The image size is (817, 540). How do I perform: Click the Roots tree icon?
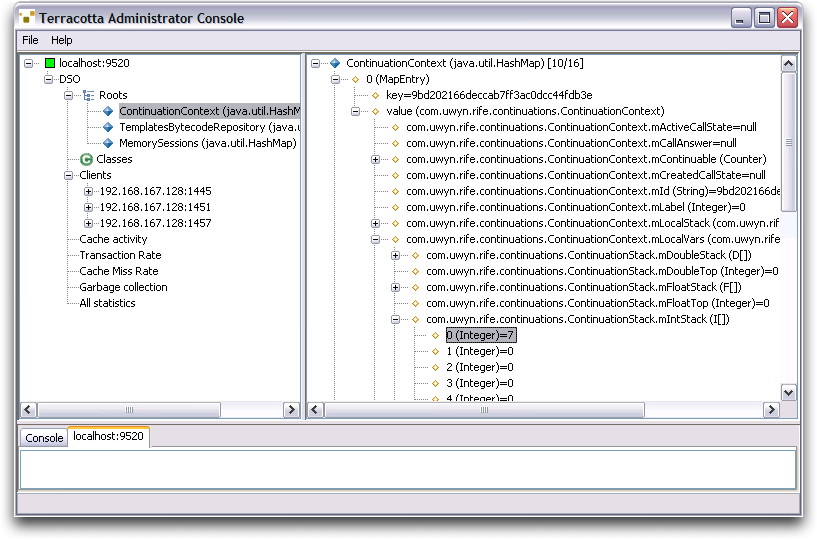click(89, 95)
